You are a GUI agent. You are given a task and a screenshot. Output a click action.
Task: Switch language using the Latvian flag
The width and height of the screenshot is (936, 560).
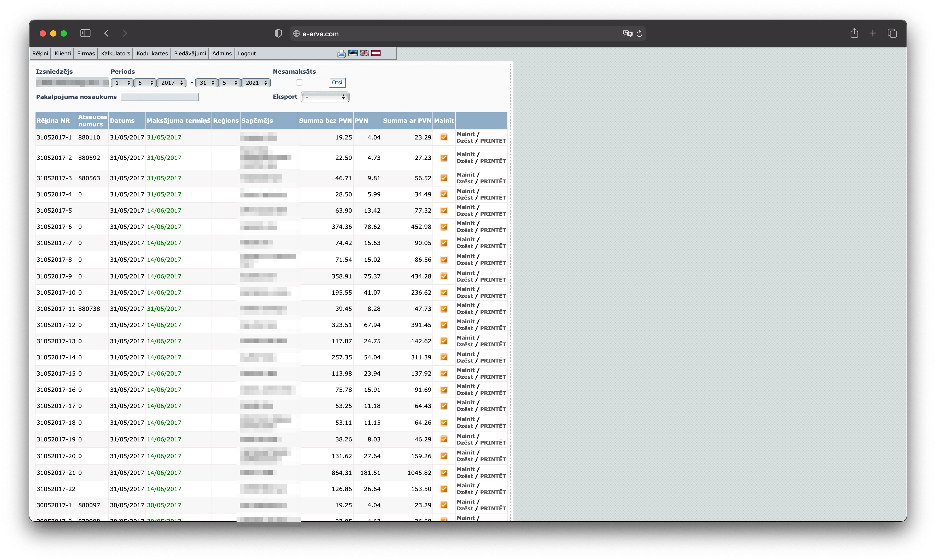[x=375, y=53]
